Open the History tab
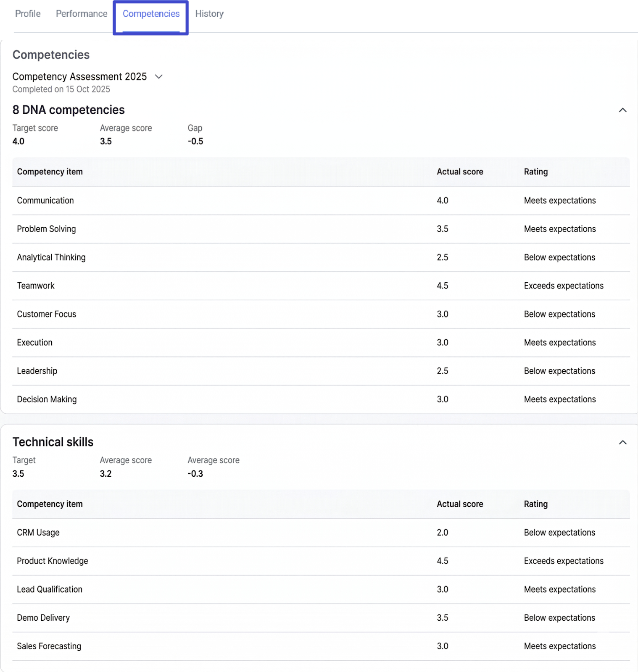 click(x=209, y=14)
